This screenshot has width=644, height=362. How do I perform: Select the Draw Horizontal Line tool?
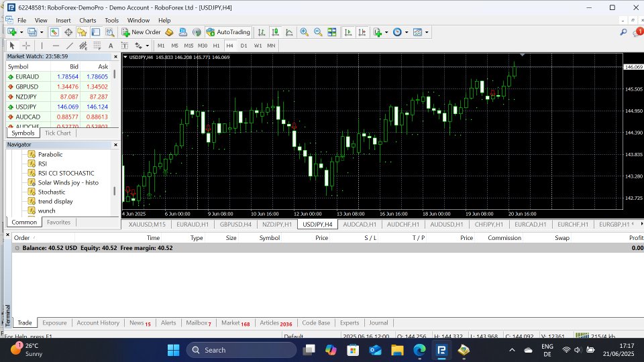pyautogui.click(x=56, y=46)
